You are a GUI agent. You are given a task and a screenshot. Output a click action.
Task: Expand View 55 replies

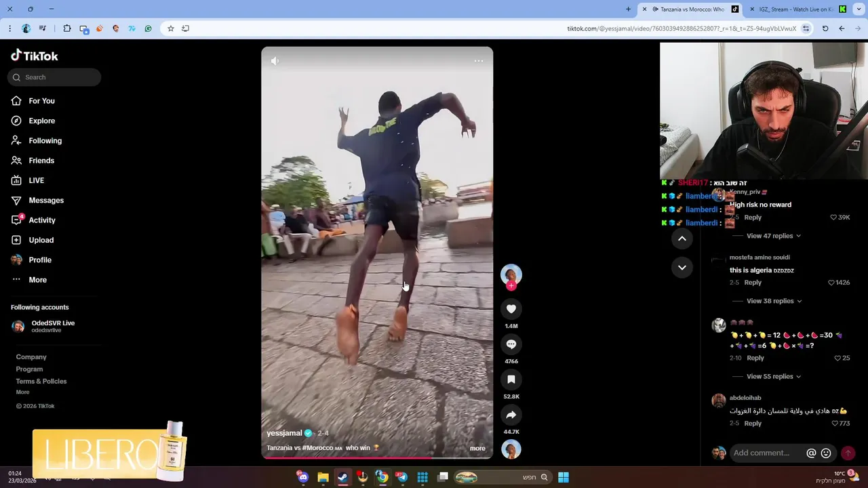[x=774, y=376]
